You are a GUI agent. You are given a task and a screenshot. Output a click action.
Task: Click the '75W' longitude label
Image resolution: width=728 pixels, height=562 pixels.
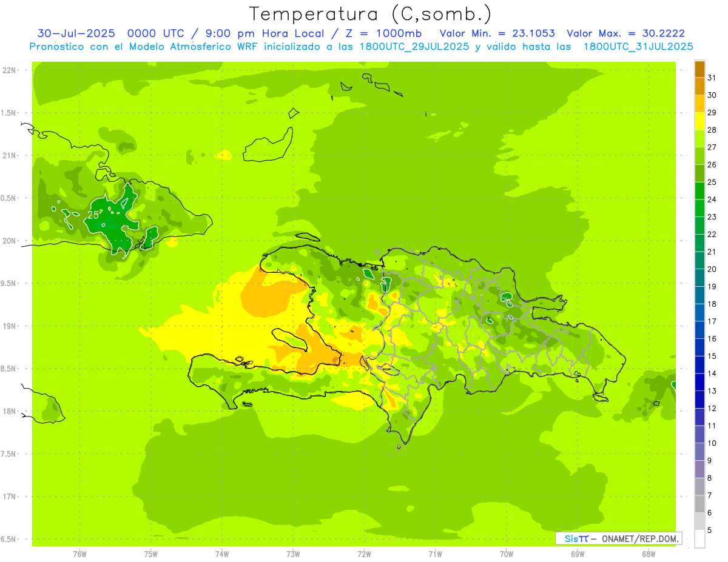click(151, 554)
